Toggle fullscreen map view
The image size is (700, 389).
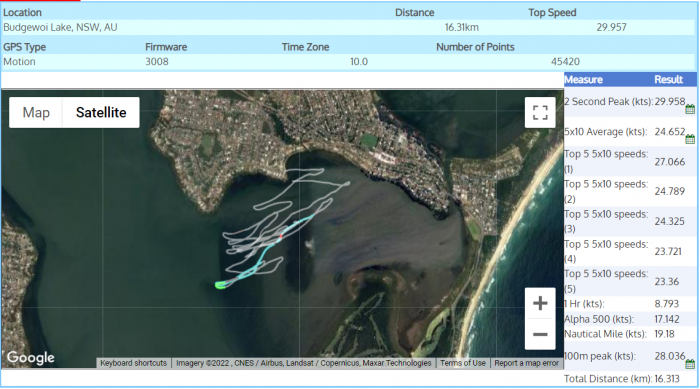point(540,112)
